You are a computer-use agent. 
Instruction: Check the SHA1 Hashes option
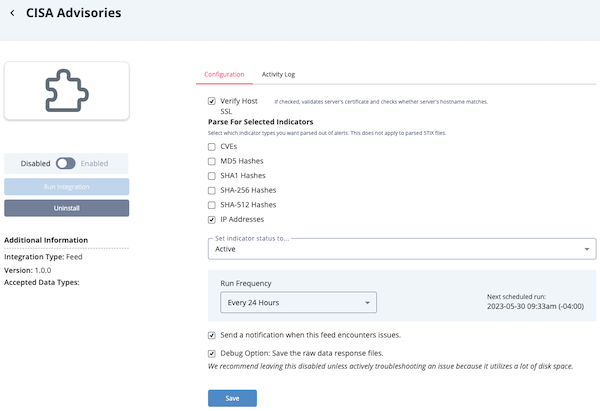tap(212, 176)
